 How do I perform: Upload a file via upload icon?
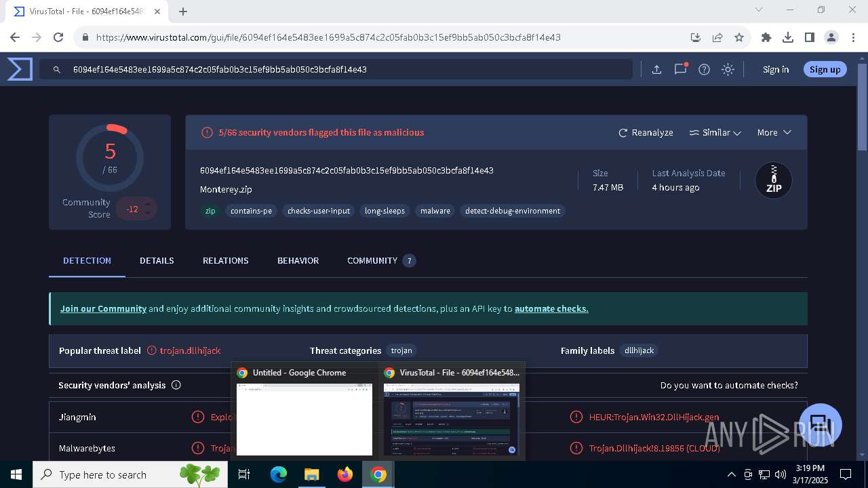[656, 69]
